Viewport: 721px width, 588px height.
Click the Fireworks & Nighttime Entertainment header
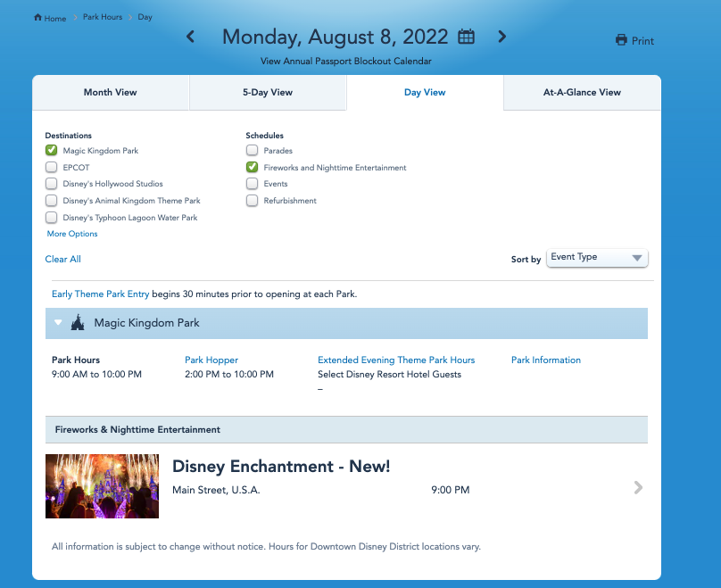pos(137,429)
